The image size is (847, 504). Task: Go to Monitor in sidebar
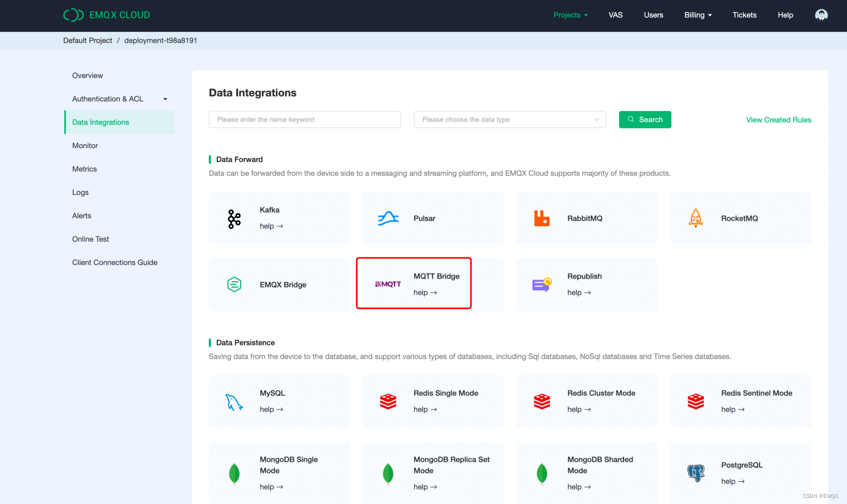pyautogui.click(x=85, y=146)
